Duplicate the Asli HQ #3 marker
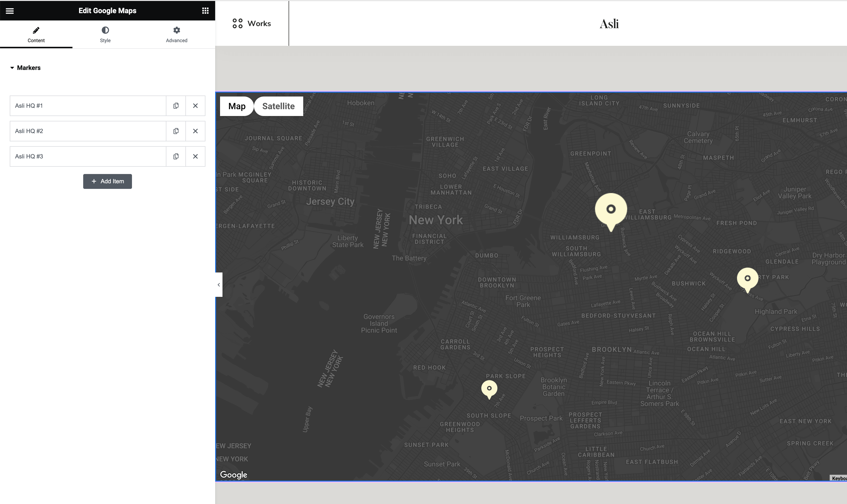 (176, 156)
